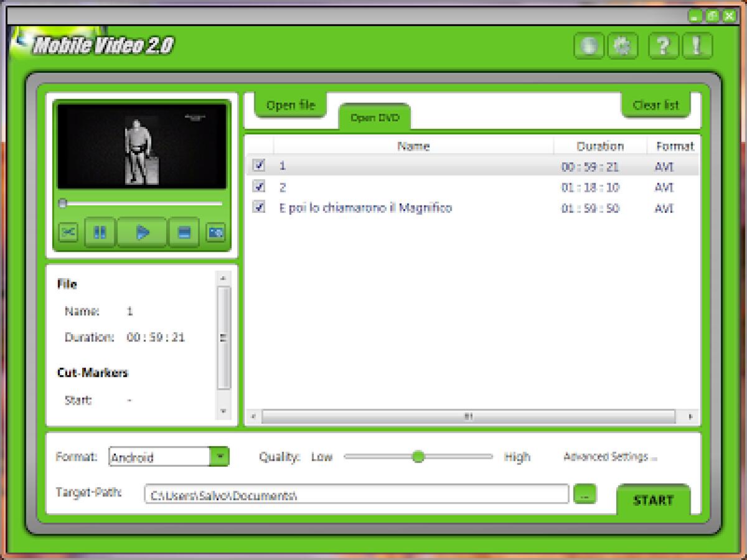Capture a snapshot of the preview frame
Viewport: 747px width, 560px height.
point(216,232)
